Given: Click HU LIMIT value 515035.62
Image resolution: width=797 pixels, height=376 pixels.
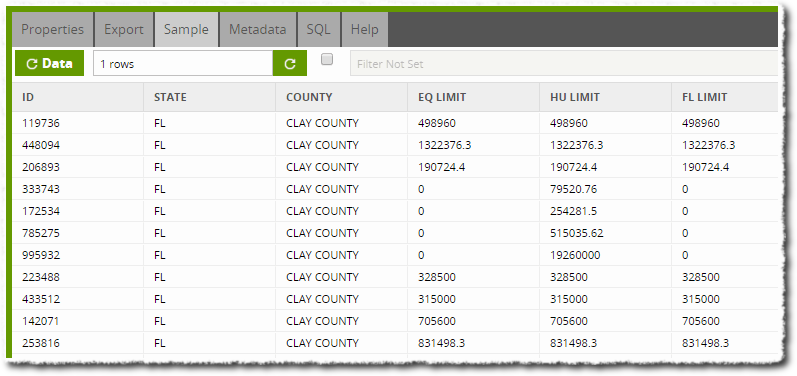Looking at the screenshot, I should 576,233.
